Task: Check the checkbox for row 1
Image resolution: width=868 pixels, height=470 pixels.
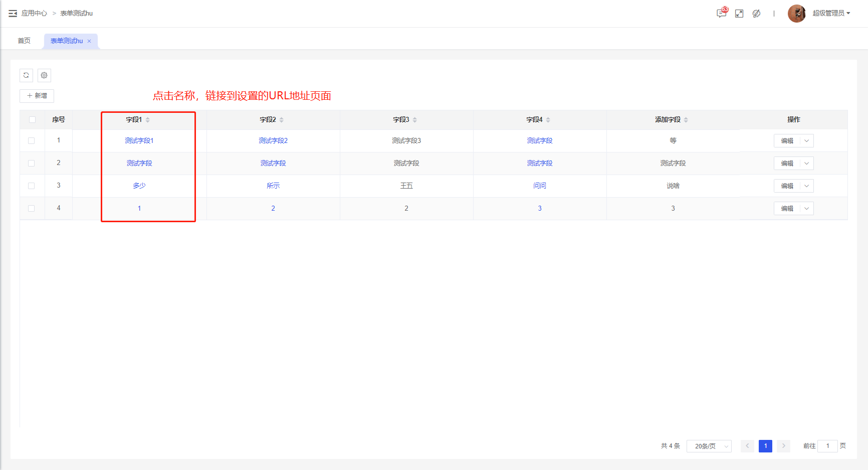Action: pos(32,141)
